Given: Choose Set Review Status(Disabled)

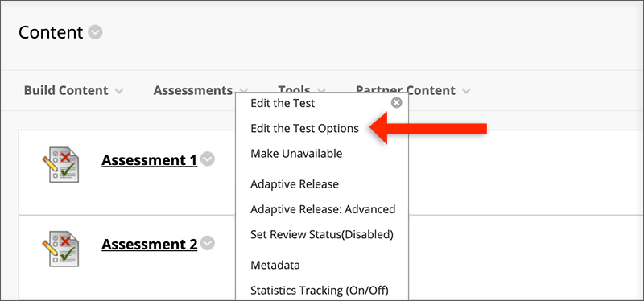Looking at the screenshot, I should click(x=322, y=235).
